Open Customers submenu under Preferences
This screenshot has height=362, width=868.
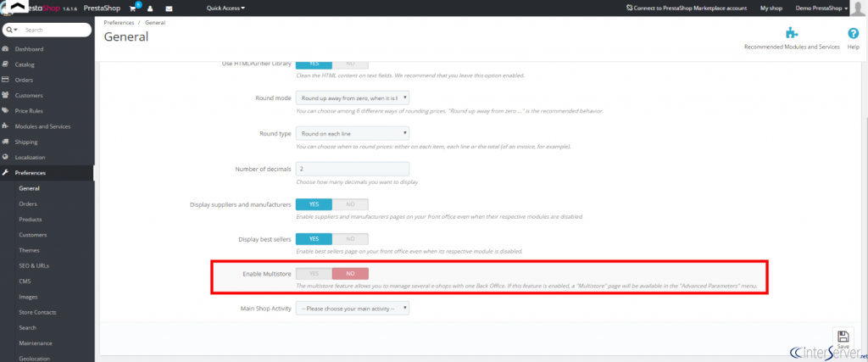(33, 235)
